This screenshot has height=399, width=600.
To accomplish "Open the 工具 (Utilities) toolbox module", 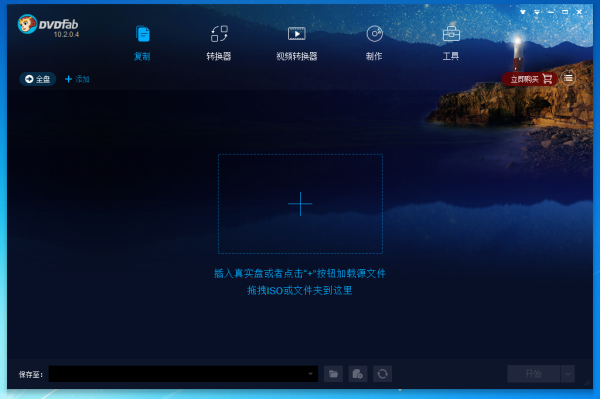I will (x=451, y=43).
